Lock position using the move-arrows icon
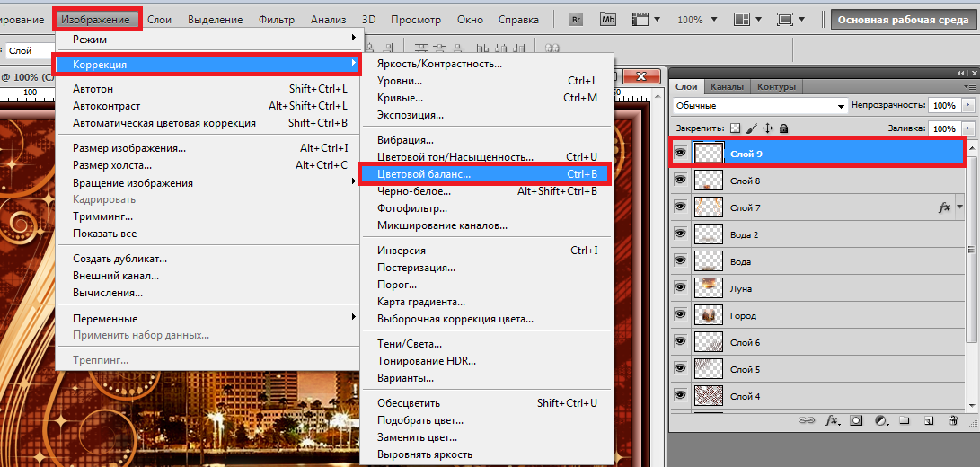The image size is (980, 467). click(768, 128)
